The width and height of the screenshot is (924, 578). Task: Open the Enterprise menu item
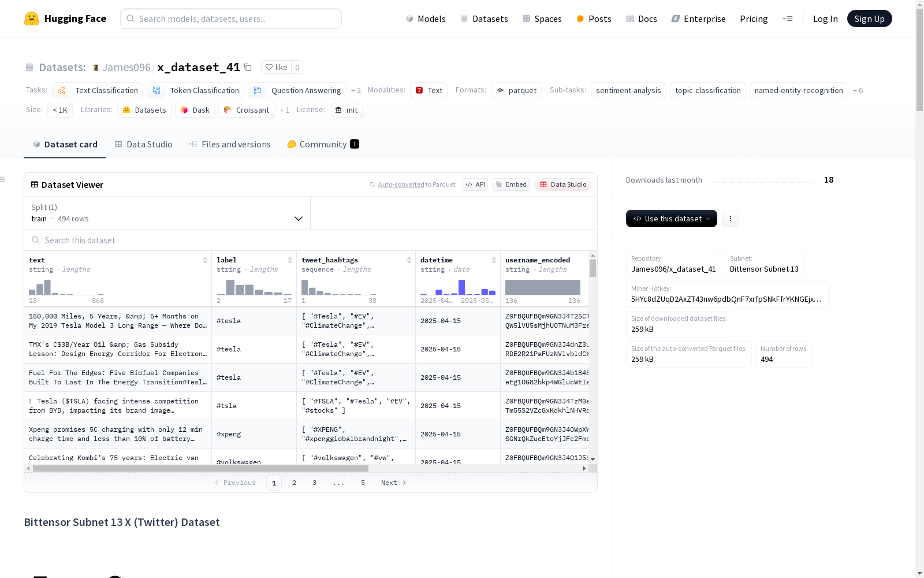698,18
